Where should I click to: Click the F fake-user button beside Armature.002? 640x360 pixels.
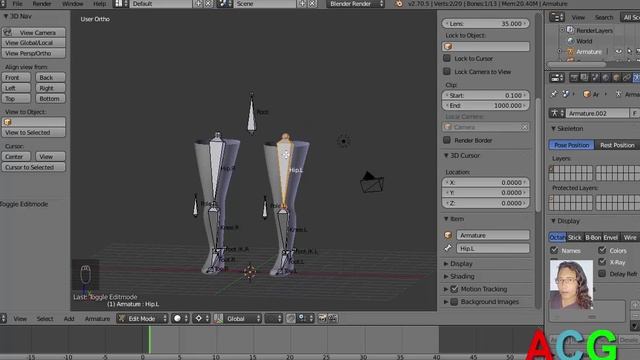pos(634,113)
